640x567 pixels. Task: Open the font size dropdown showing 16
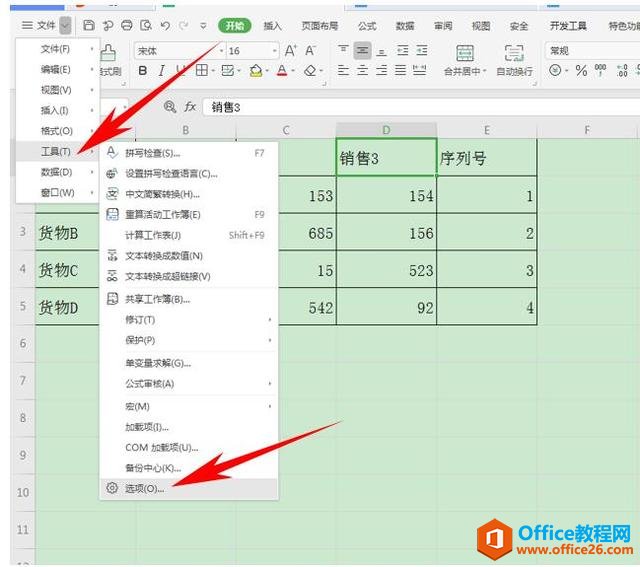275,51
